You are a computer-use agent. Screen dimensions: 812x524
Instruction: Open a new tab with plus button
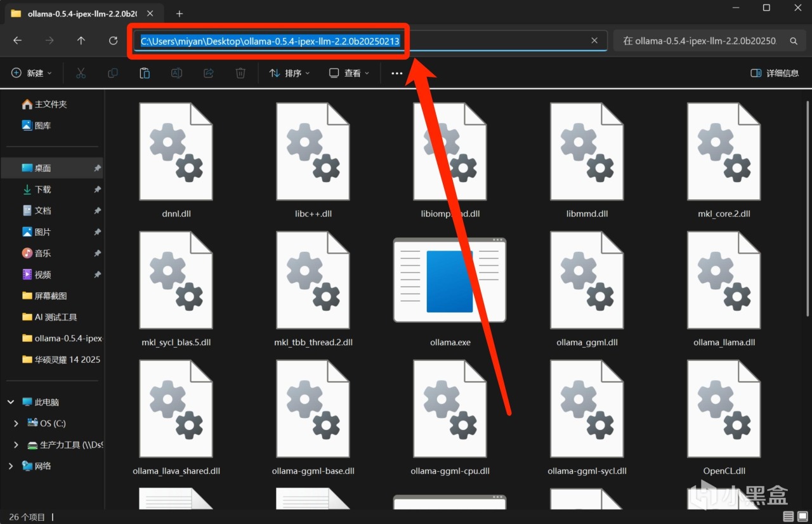(180, 13)
